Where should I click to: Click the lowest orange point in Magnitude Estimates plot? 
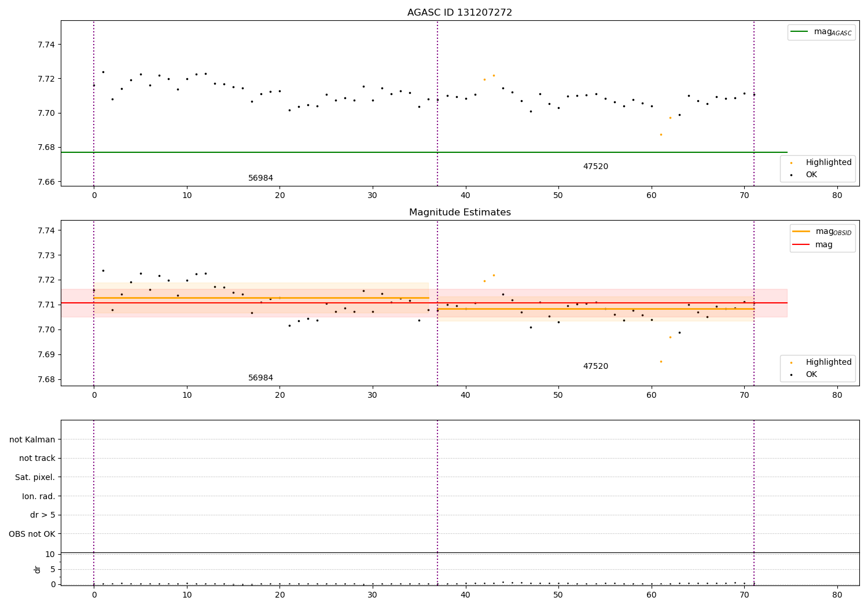tap(661, 361)
